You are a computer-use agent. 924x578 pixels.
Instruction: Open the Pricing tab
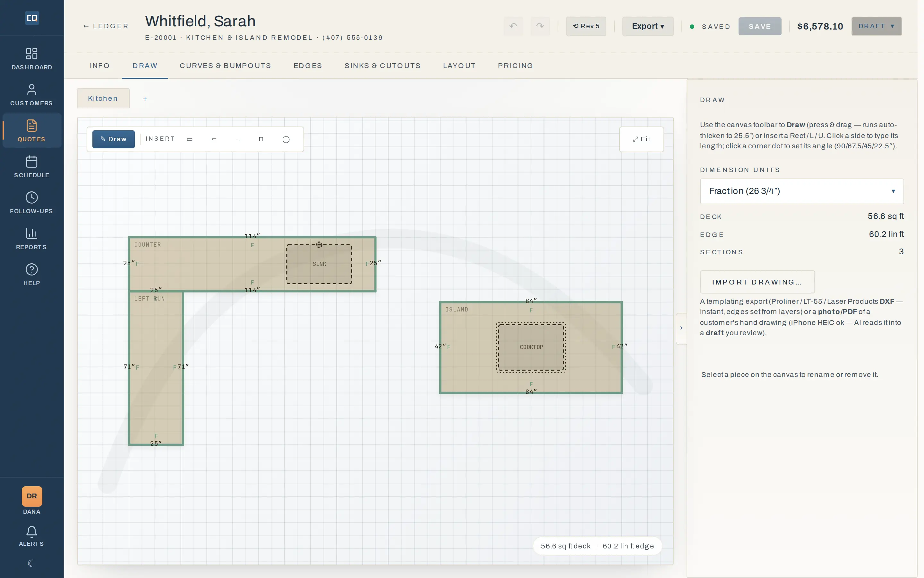(516, 66)
